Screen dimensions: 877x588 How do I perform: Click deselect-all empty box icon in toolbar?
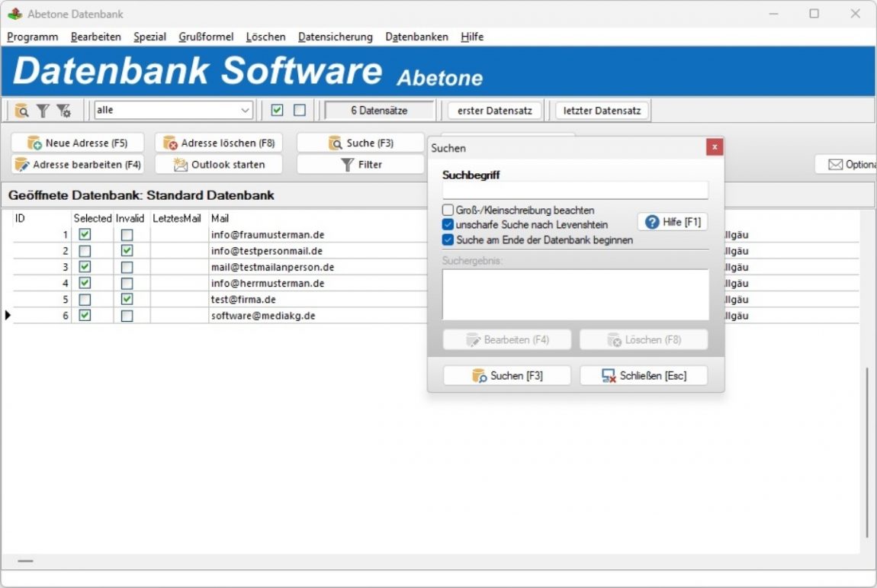300,111
